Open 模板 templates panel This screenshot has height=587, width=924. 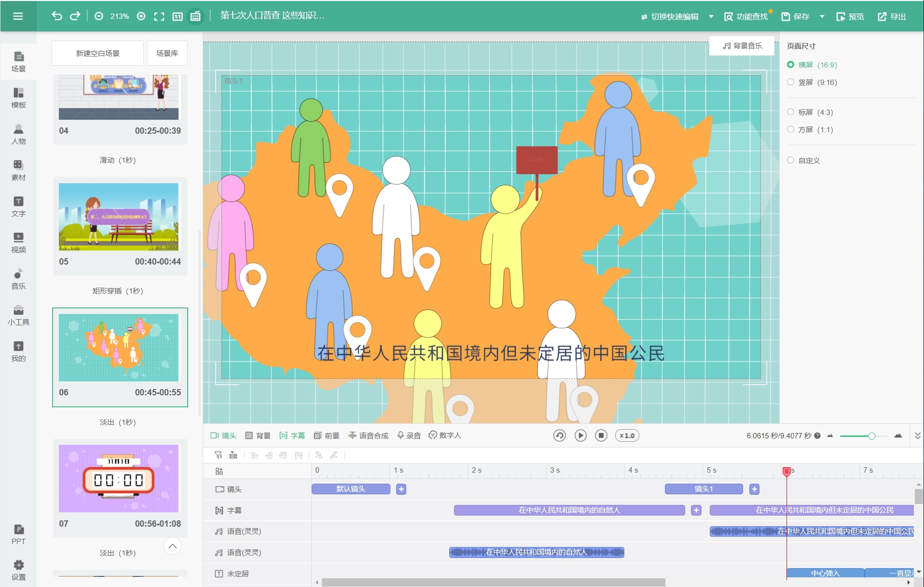pos(18,98)
